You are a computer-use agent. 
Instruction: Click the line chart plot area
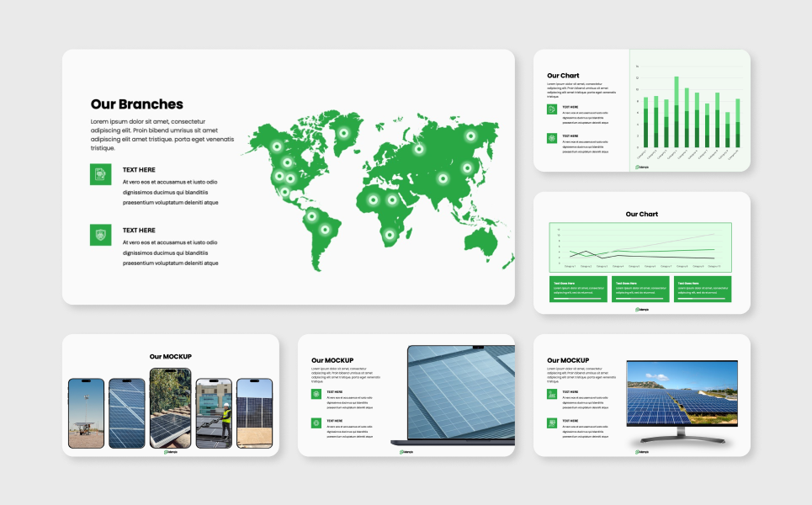641,246
